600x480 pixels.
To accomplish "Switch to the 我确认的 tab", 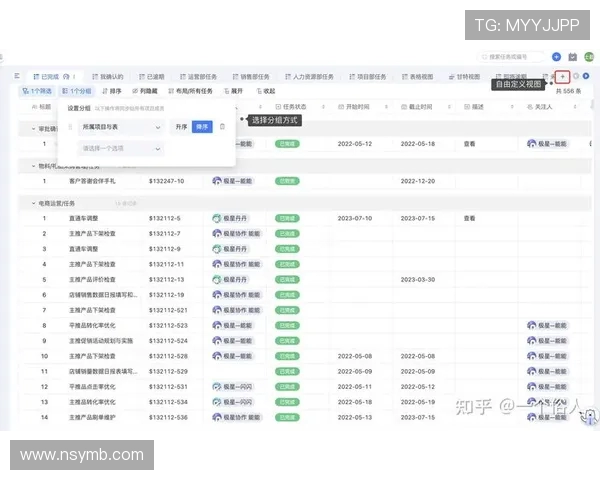I will point(109,76).
